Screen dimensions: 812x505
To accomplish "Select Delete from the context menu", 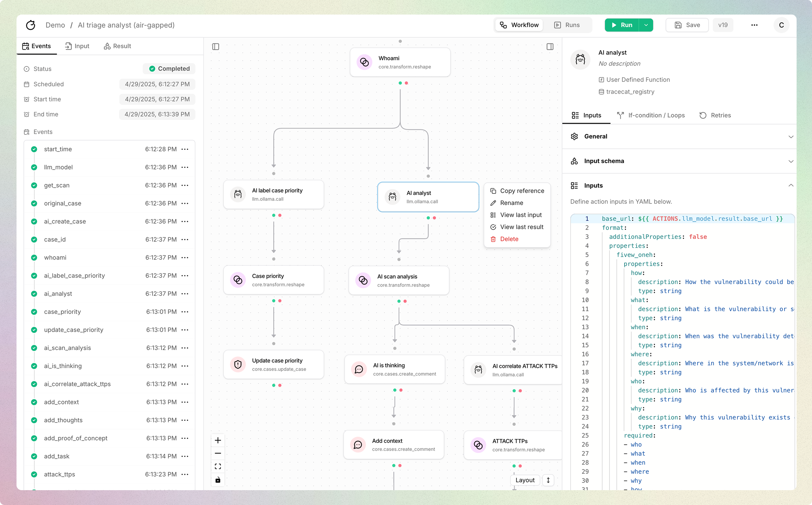I will tap(509, 239).
